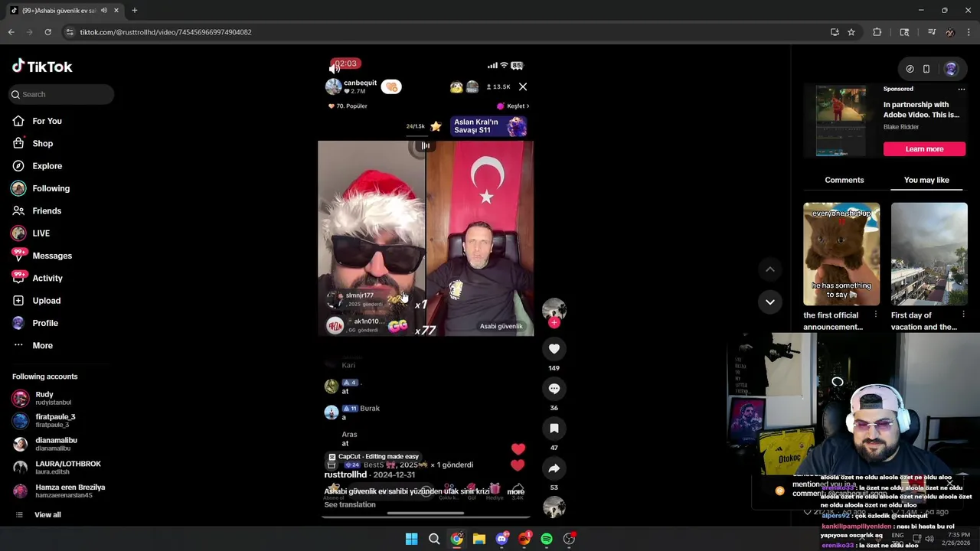Go back in the browser
The height and width of the screenshot is (551, 980).
coord(11,32)
